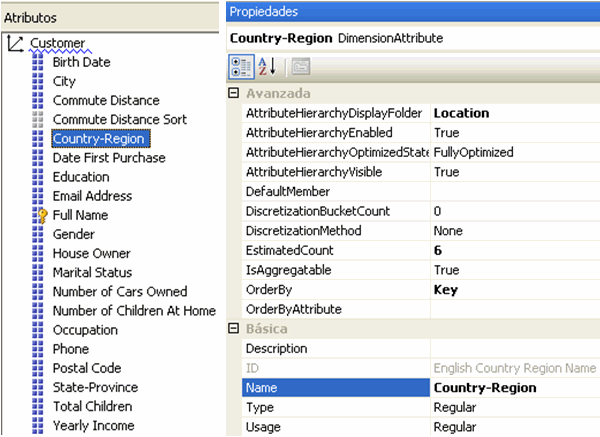
Task: Click the AttributeHierarchyEnabled True value
Action: pos(514,133)
